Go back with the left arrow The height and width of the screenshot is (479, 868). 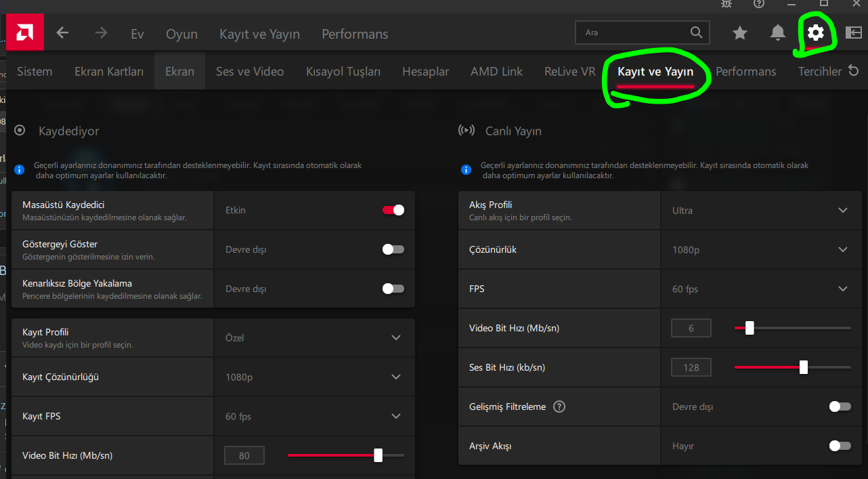point(62,33)
